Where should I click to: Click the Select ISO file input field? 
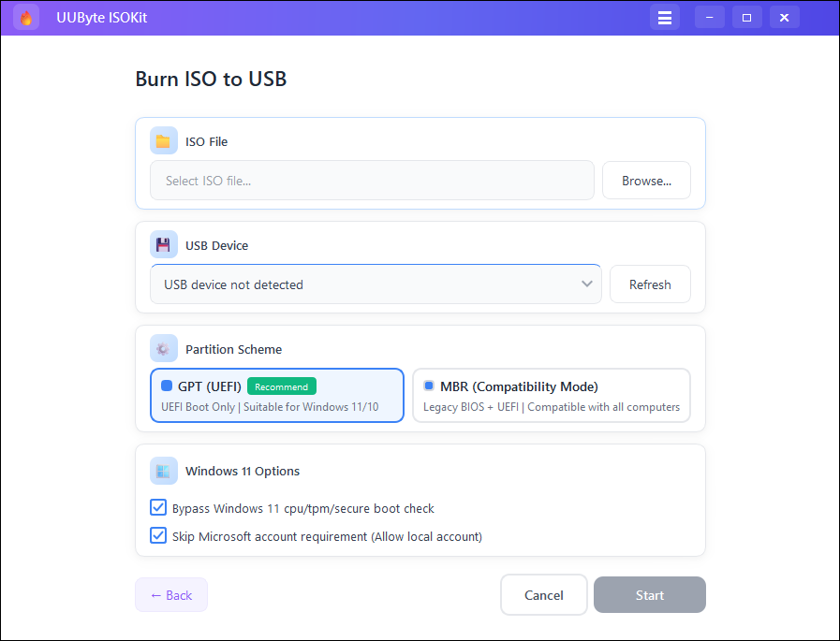tap(372, 181)
